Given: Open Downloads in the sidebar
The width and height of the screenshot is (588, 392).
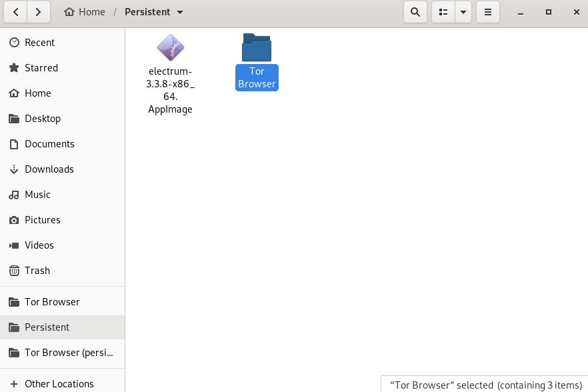Looking at the screenshot, I should click(x=62, y=169).
